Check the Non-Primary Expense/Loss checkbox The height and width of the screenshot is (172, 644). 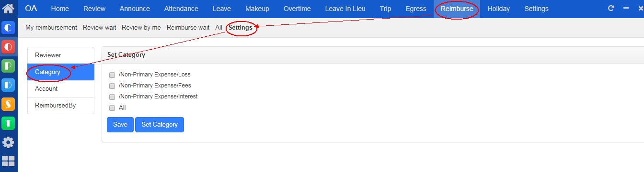[x=112, y=75]
